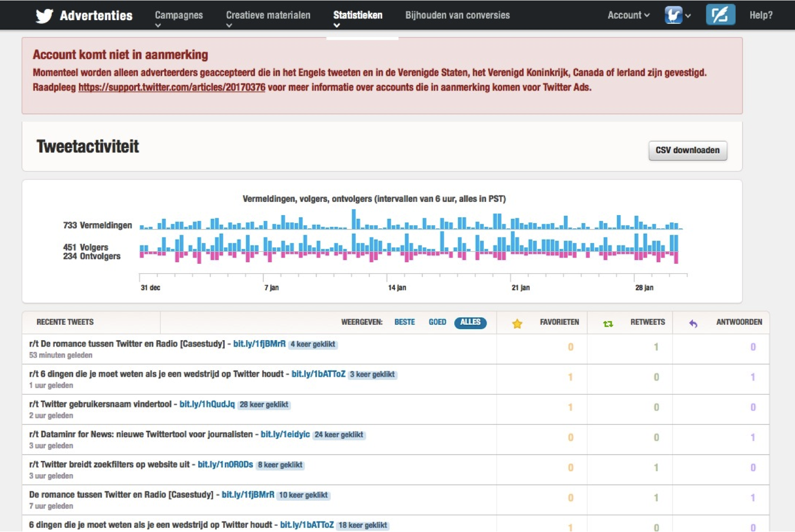This screenshot has height=532, width=795.
Task: Click the '14 jan' axis marker
Action: point(397,288)
